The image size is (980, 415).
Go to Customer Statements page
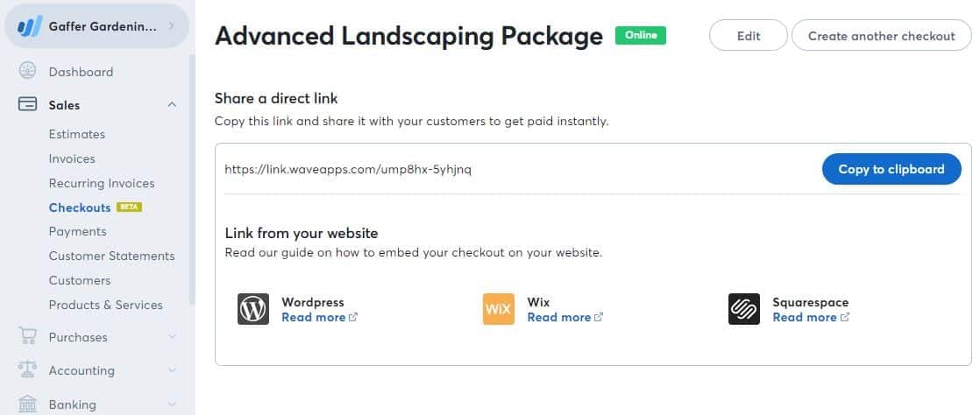111,256
